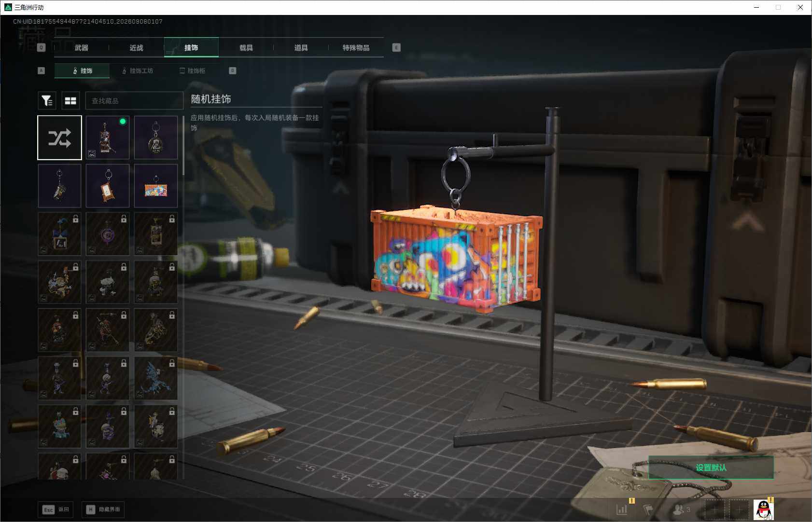Viewport: 812px width, 522px height.
Task: Open the 武器 weapons tab
Action: pyautogui.click(x=82, y=47)
